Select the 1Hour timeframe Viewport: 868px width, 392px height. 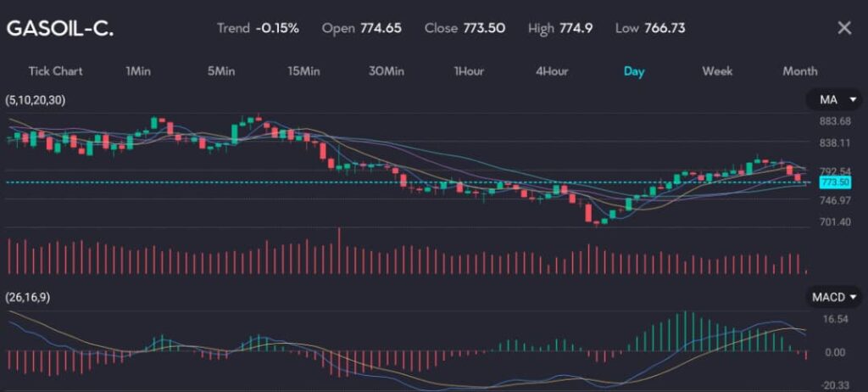pos(468,71)
